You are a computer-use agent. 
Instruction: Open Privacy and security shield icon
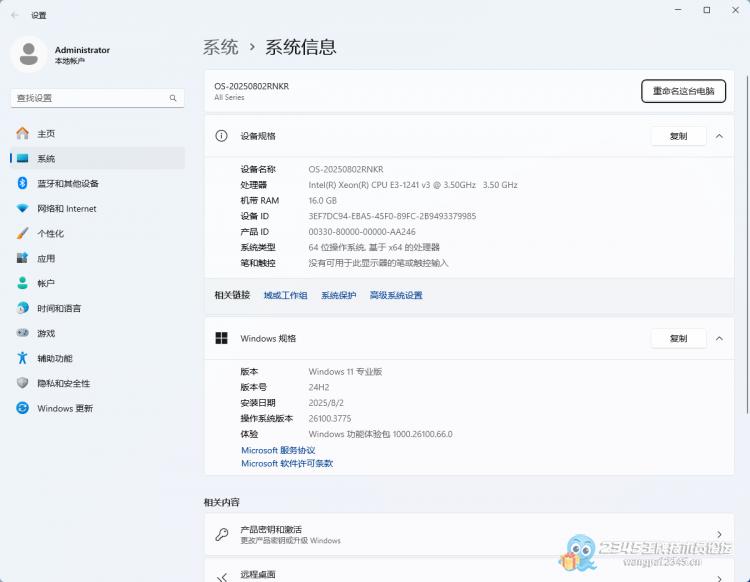(22, 383)
